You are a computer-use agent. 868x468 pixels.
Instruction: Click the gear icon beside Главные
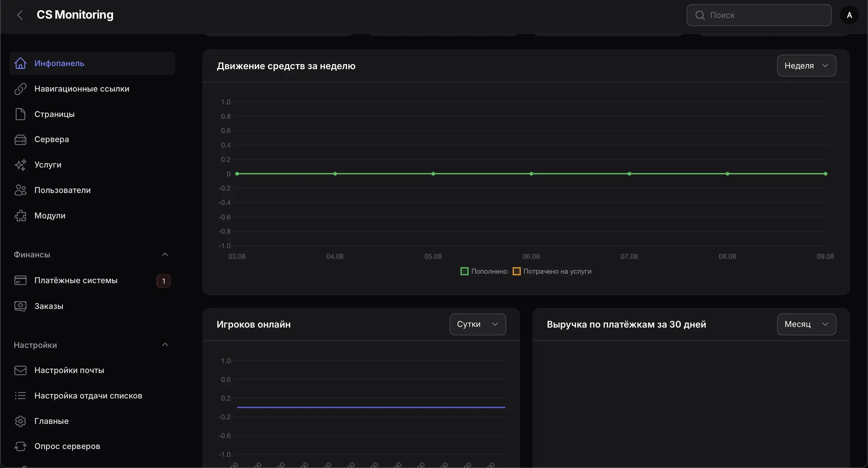point(20,421)
